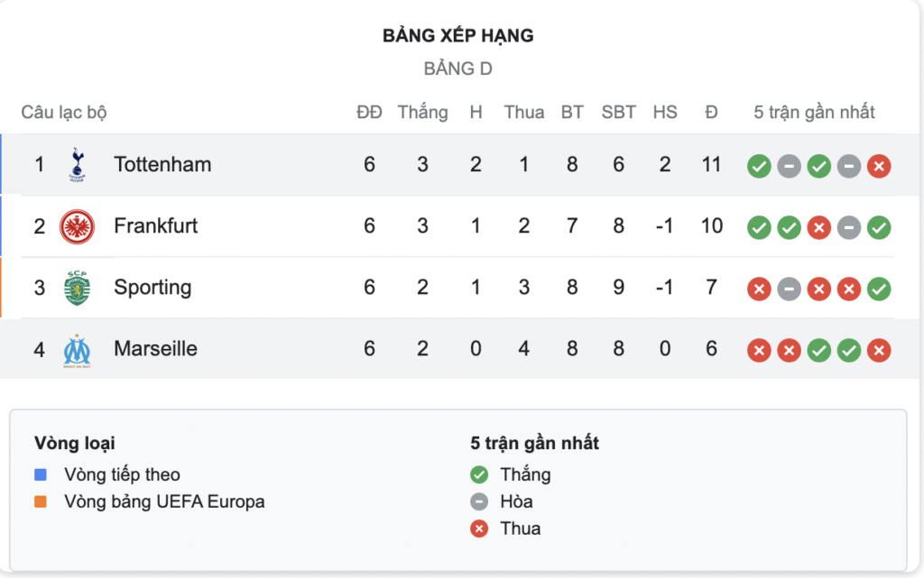924x578 pixels.
Task: Click Marseille's first loss result icon
Action: [759, 351]
